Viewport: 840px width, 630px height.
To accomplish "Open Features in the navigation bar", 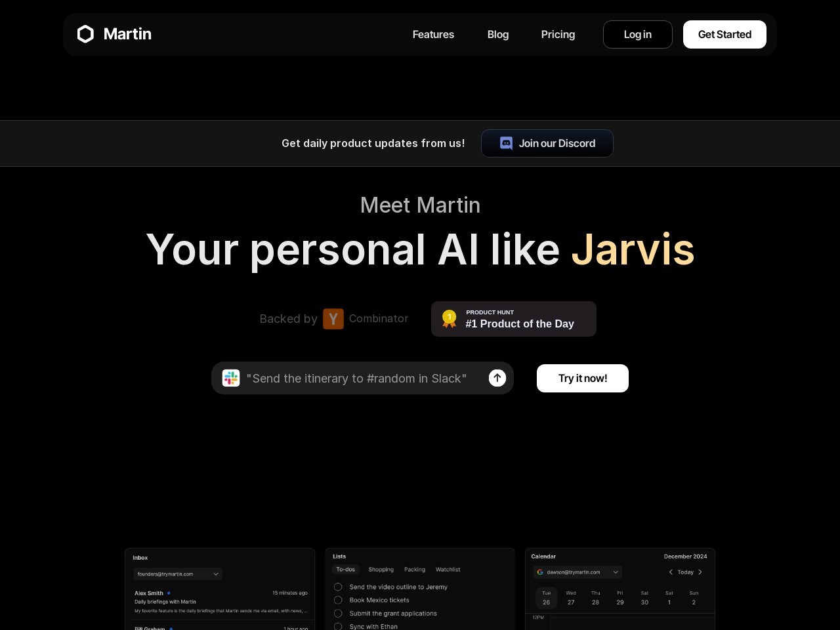I will click(433, 34).
